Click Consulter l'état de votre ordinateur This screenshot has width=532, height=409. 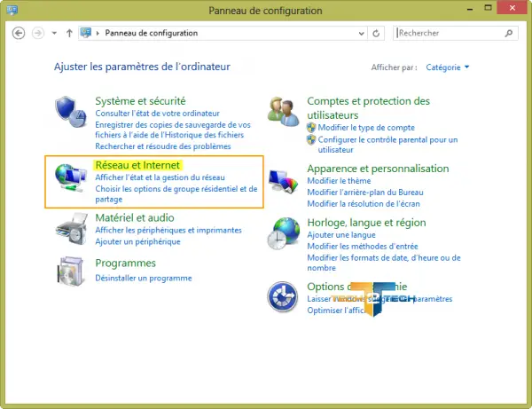click(157, 113)
